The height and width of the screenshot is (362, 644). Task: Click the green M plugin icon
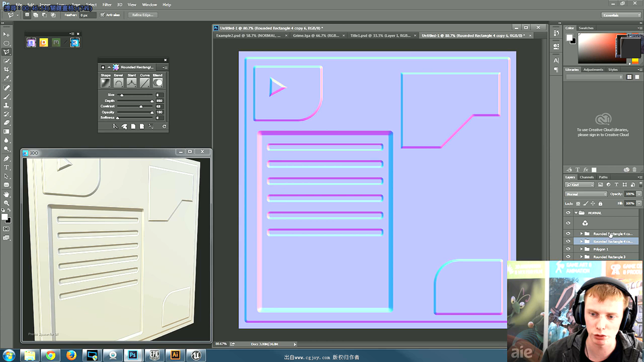coord(56,42)
